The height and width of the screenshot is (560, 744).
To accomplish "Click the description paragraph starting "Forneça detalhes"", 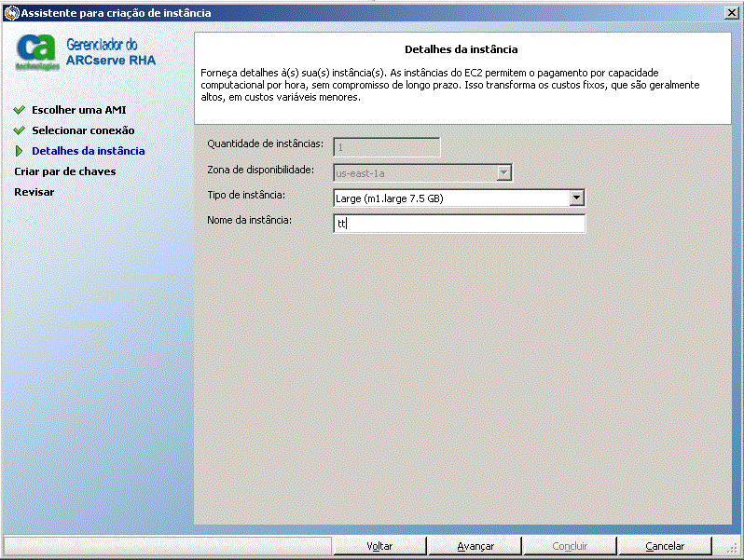I will click(449, 85).
